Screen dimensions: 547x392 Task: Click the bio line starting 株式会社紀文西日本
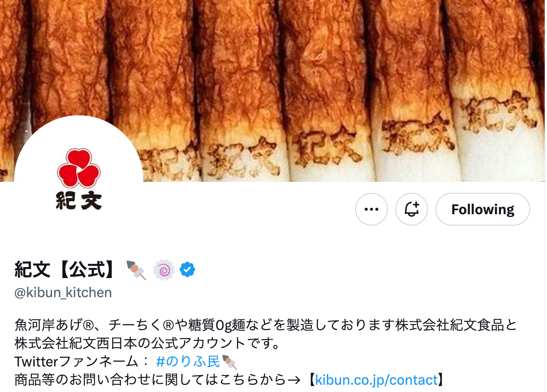(x=153, y=343)
